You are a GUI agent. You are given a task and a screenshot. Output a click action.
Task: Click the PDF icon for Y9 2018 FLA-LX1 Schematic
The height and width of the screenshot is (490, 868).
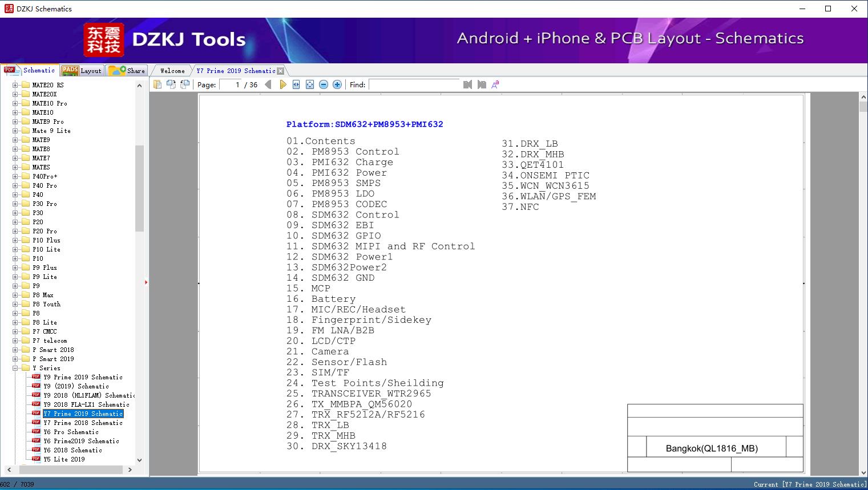[36, 404]
